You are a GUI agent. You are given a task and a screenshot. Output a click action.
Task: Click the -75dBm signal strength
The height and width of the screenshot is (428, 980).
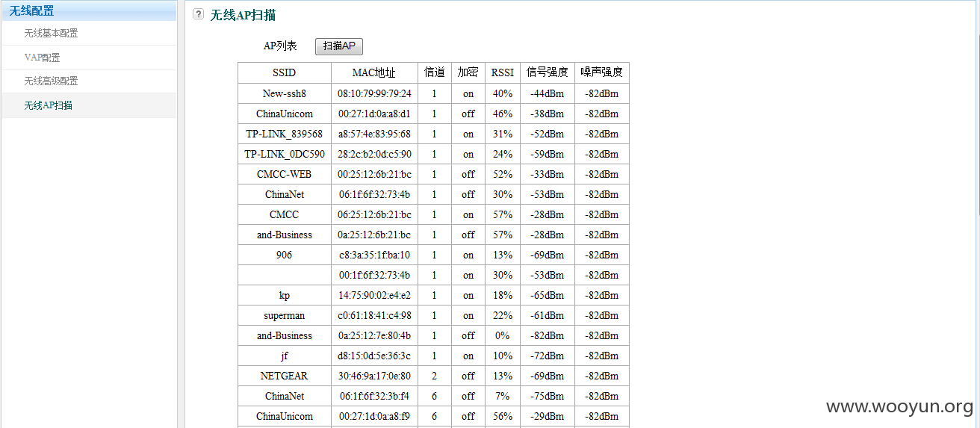pyautogui.click(x=548, y=396)
